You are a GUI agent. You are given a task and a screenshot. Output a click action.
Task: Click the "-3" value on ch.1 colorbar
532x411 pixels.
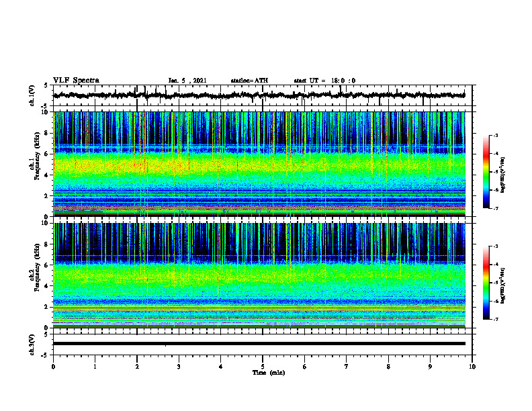(496, 136)
